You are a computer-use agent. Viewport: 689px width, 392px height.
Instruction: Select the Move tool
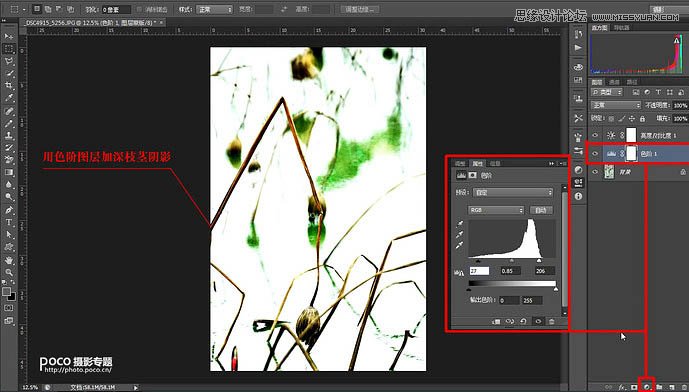[x=9, y=36]
